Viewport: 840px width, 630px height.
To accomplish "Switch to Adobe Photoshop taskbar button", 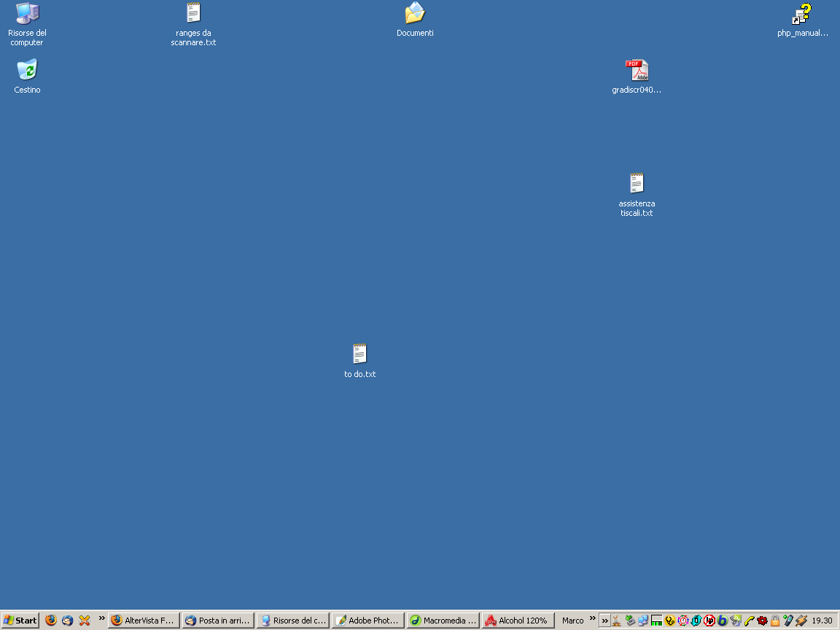I will click(x=368, y=621).
